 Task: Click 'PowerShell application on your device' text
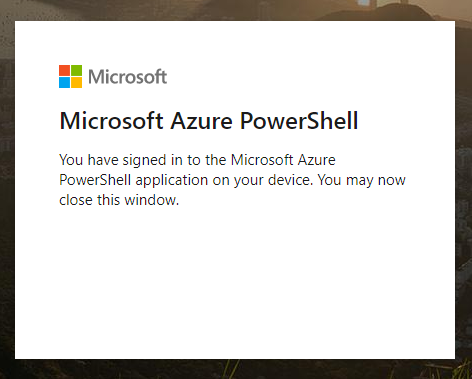pos(186,180)
